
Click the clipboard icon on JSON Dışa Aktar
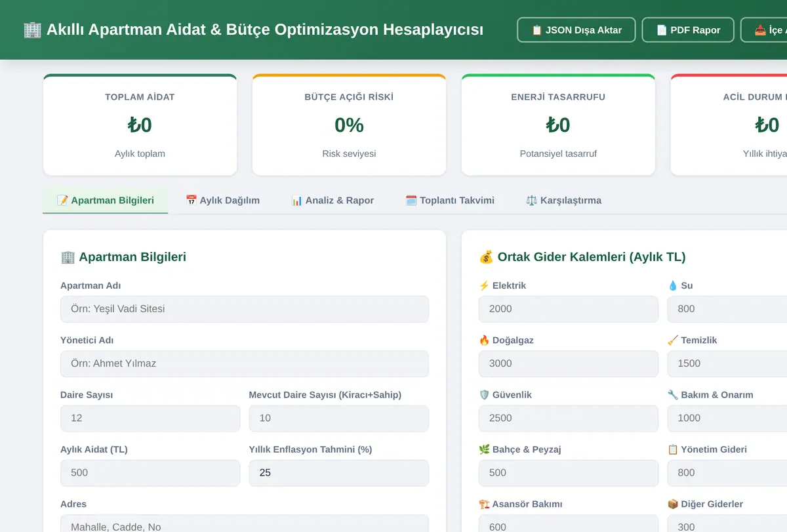pyautogui.click(x=536, y=30)
